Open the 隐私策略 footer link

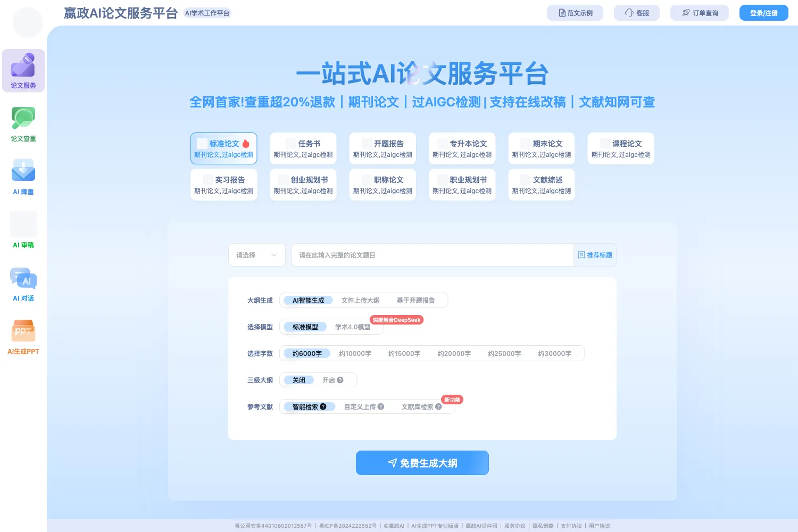click(x=543, y=526)
